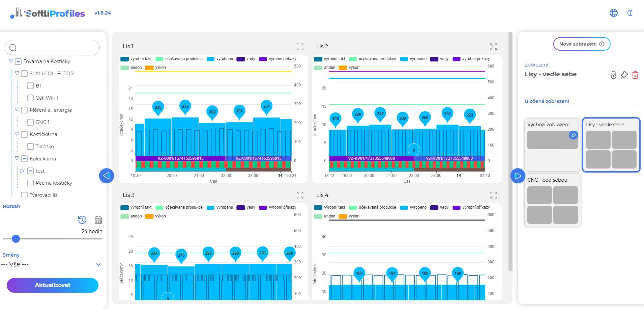The height and width of the screenshot is (309, 644).
Task: Open the calendar date picker icon
Action: pos(98,220)
